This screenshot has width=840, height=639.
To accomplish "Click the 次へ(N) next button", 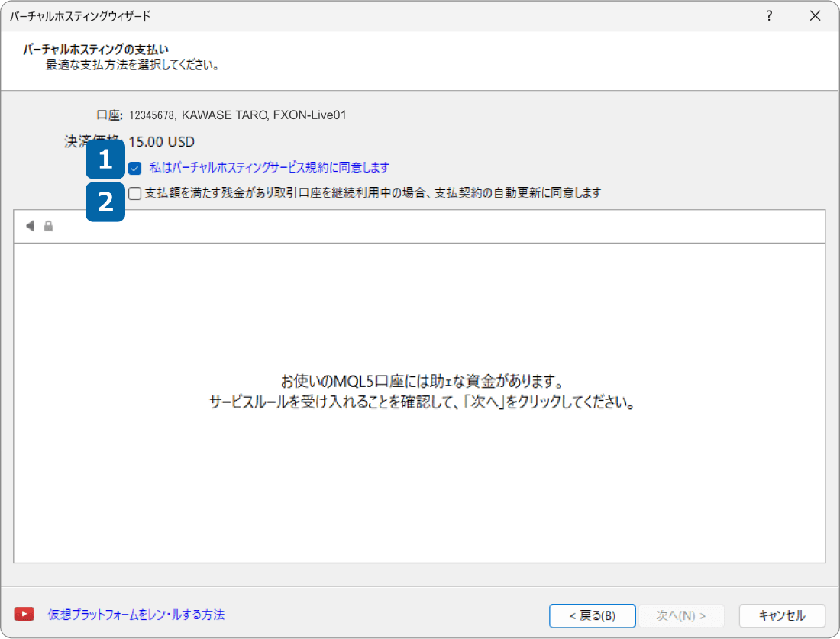I will click(x=681, y=615).
